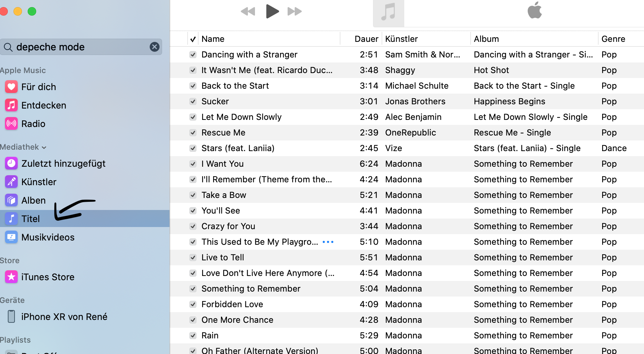The image size is (644, 354).
Task: Clear the depeche mode search text
Action: click(155, 47)
